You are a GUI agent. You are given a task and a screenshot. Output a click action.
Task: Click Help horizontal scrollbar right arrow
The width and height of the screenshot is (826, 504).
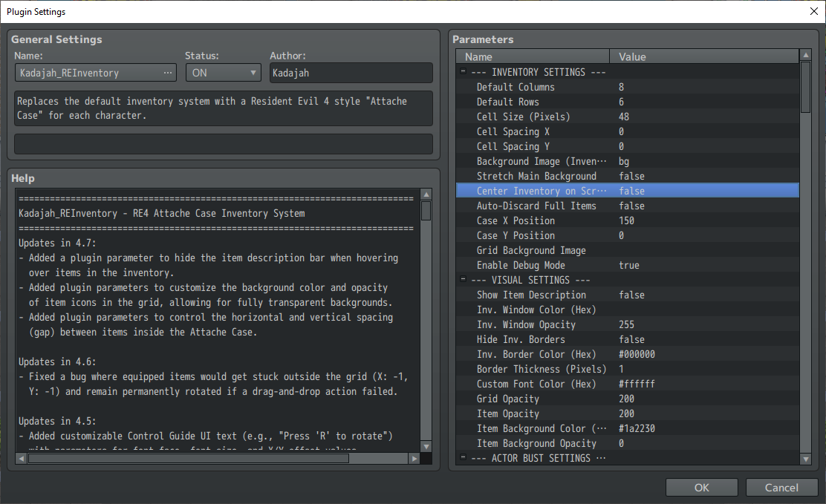coord(414,459)
